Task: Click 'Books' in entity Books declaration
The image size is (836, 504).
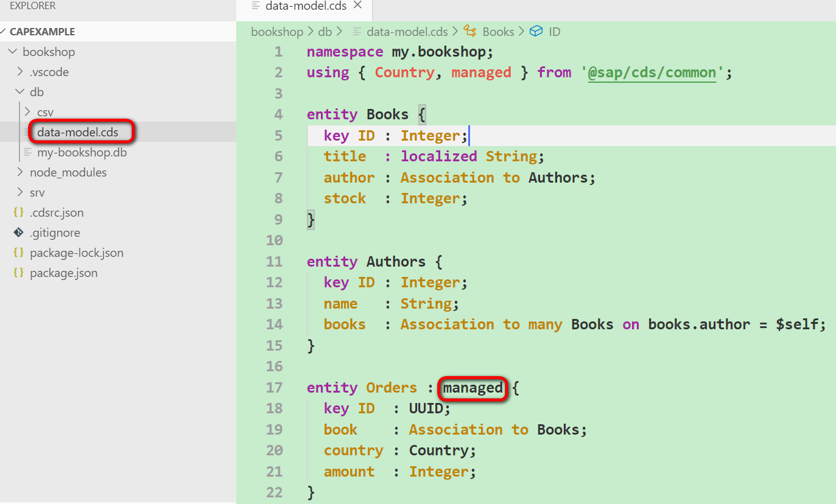Action: click(x=387, y=114)
